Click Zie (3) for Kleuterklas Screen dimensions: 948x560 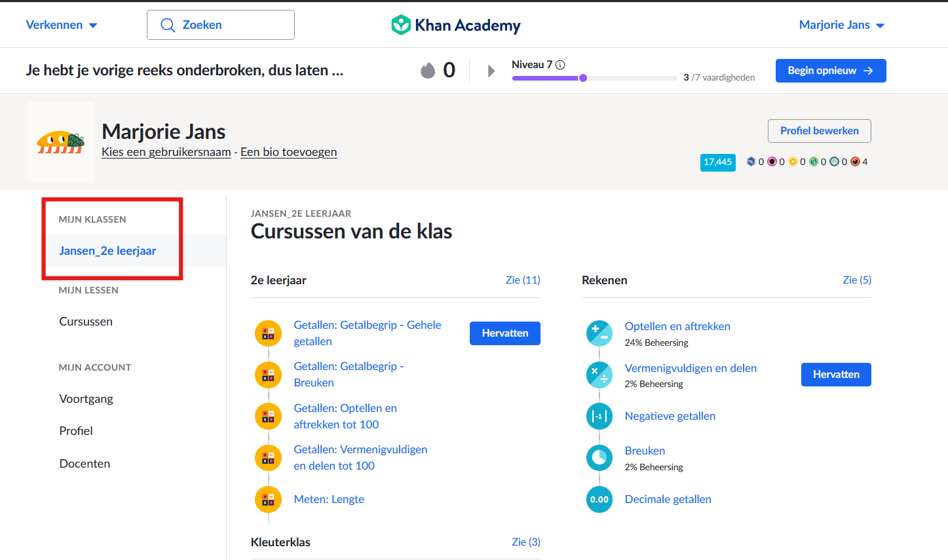[526, 542]
